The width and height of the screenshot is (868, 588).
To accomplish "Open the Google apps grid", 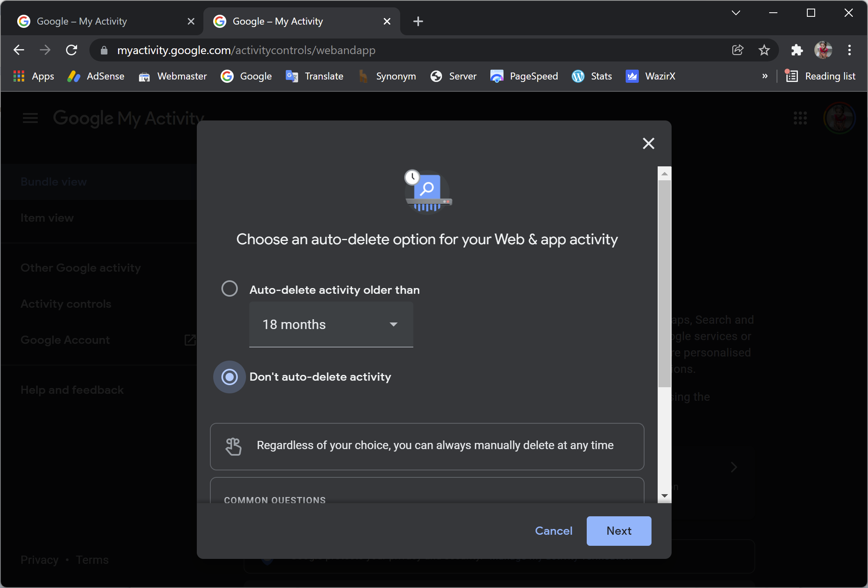I will tap(800, 118).
